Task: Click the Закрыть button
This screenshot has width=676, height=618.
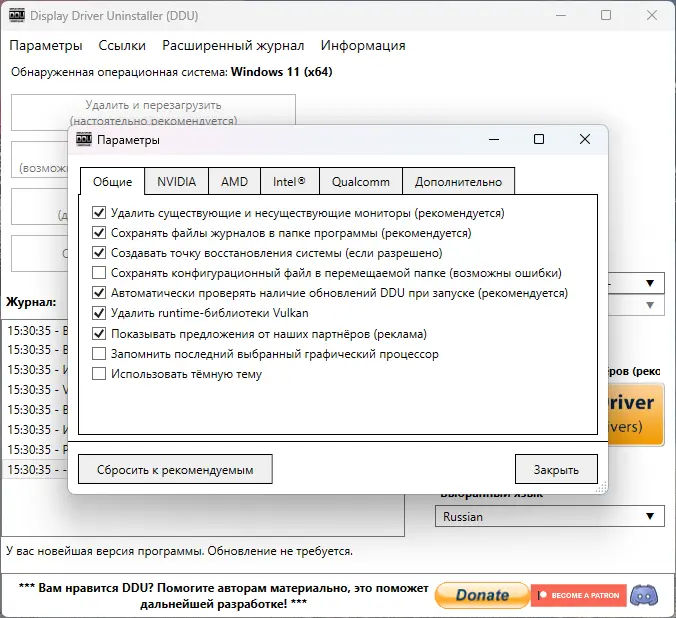Action: (x=556, y=469)
